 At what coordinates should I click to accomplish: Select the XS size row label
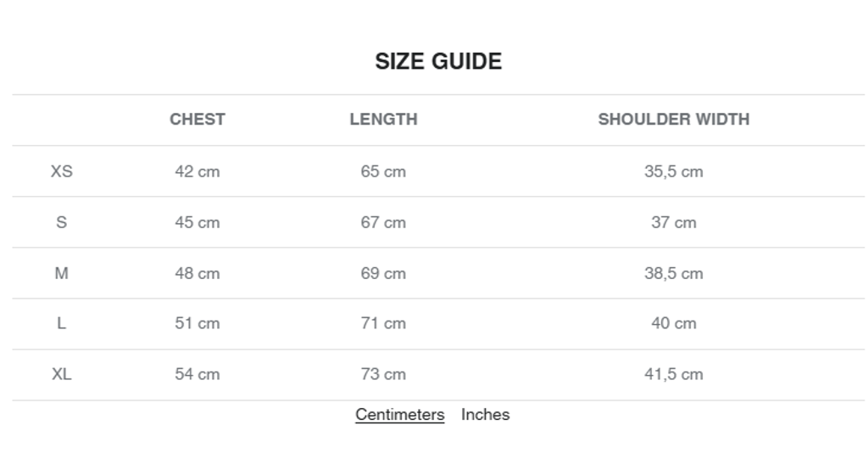[62, 171]
